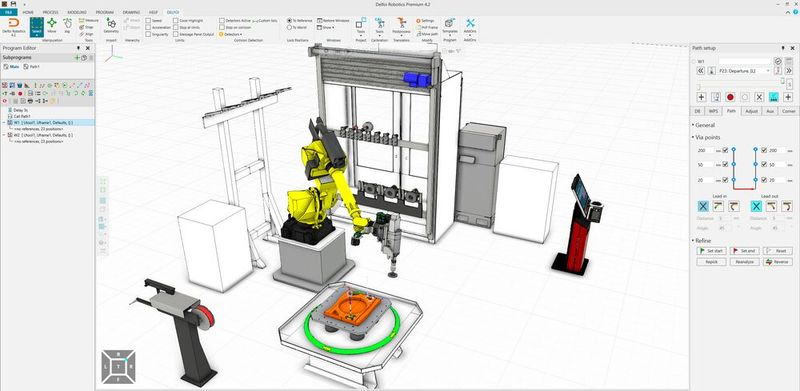Click the left plus button in Path setup

(x=701, y=97)
